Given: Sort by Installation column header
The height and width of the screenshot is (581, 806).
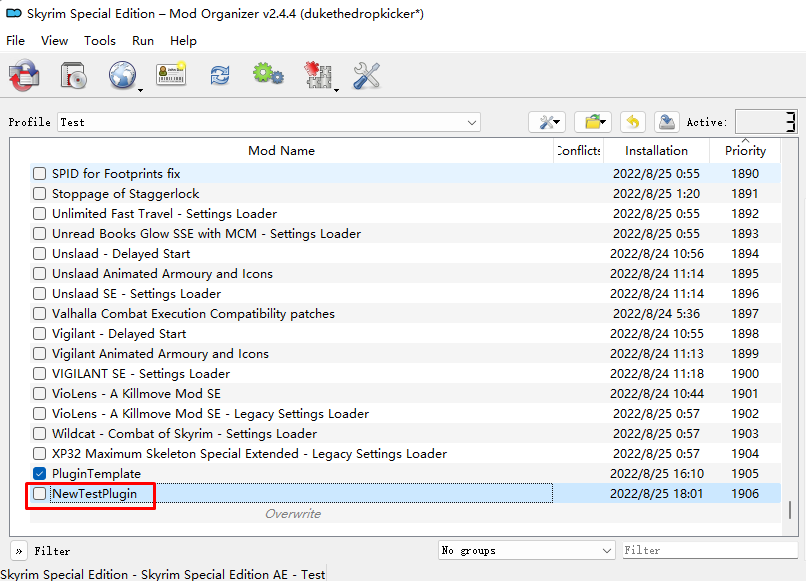Looking at the screenshot, I should [x=656, y=151].
